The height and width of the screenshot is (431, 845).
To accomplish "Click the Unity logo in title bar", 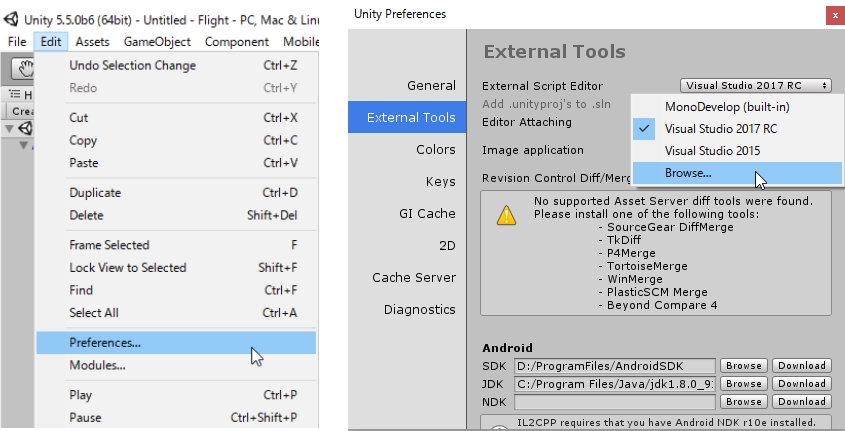I will tap(11, 19).
